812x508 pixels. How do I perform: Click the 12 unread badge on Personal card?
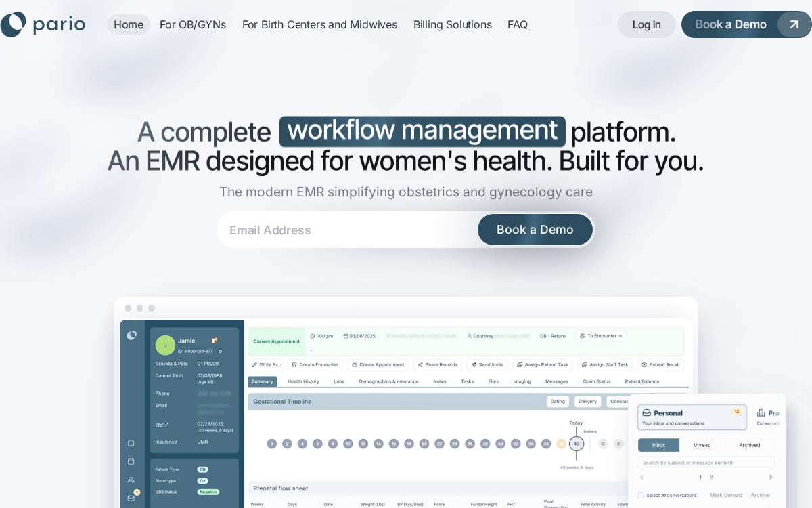pyautogui.click(x=737, y=411)
